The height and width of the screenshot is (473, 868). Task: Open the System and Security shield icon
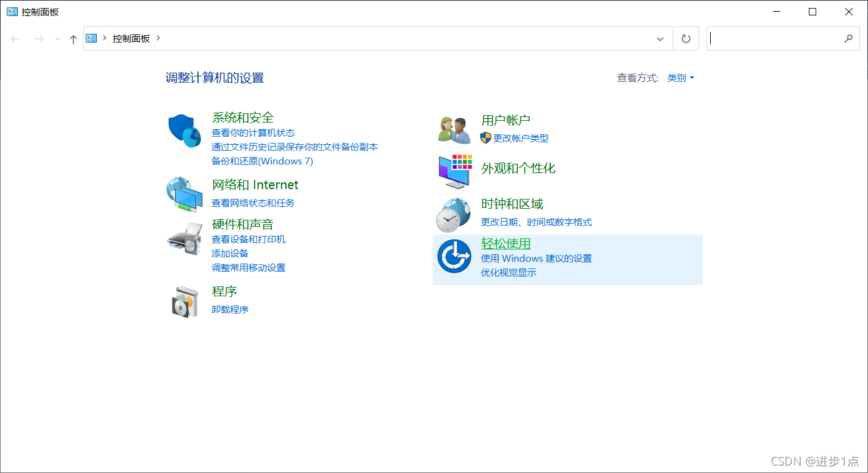click(185, 131)
